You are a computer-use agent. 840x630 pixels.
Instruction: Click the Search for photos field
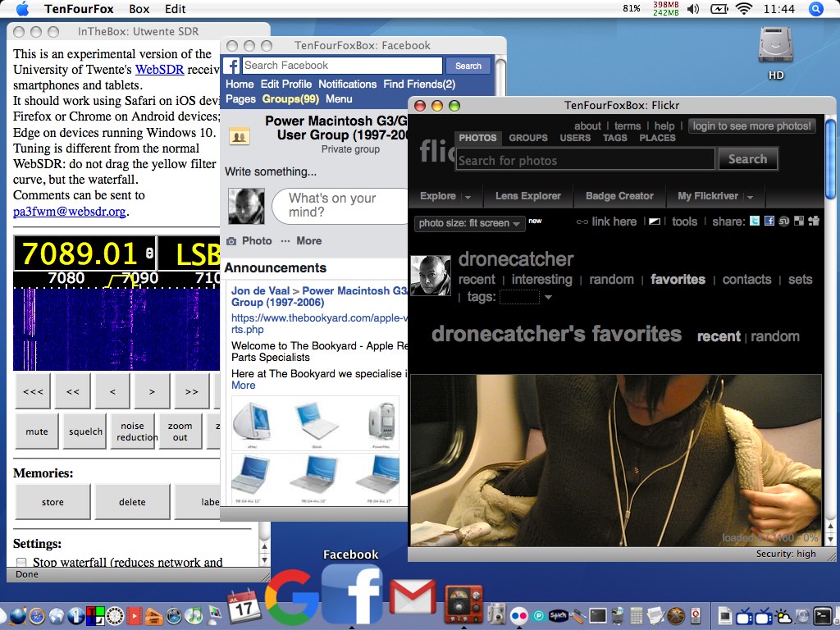click(586, 160)
